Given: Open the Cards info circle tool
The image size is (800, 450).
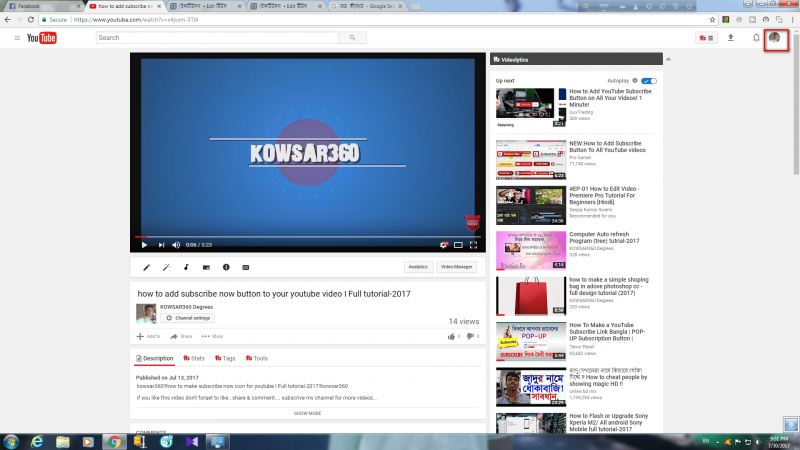Looking at the screenshot, I should [226, 267].
